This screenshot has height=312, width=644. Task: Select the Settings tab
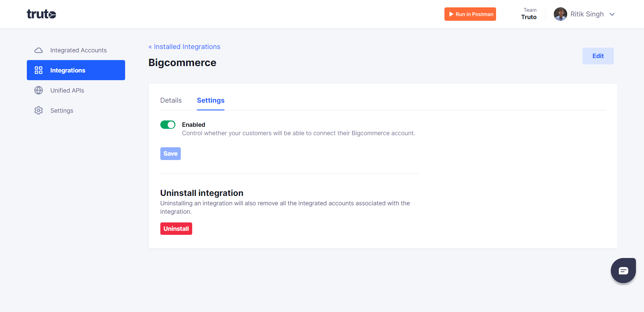[211, 100]
